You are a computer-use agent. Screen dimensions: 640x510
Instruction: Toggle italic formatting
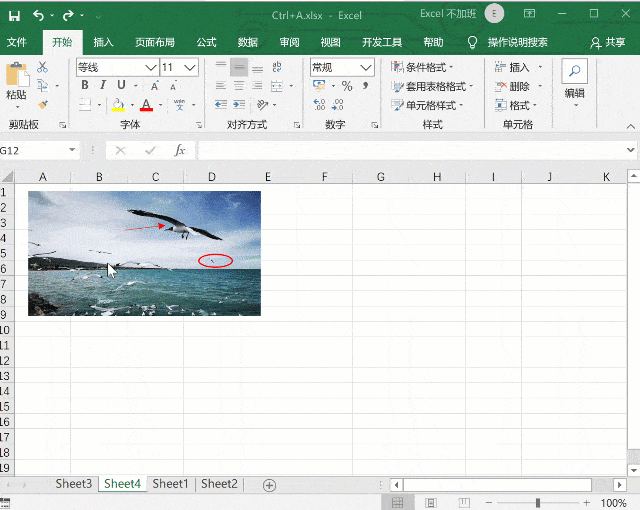coord(103,85)
